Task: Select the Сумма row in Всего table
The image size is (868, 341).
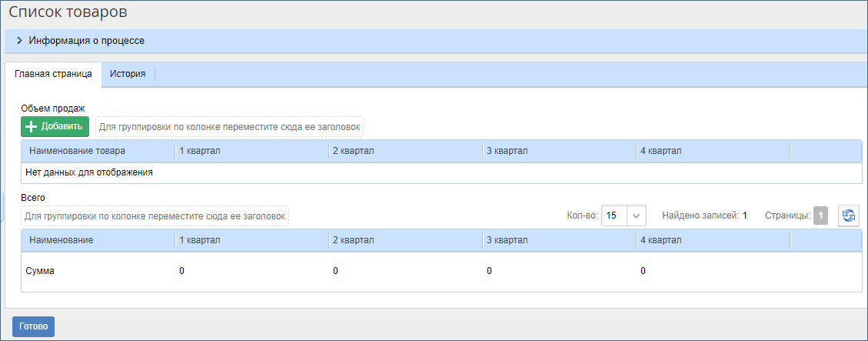Action: point(40,271)
